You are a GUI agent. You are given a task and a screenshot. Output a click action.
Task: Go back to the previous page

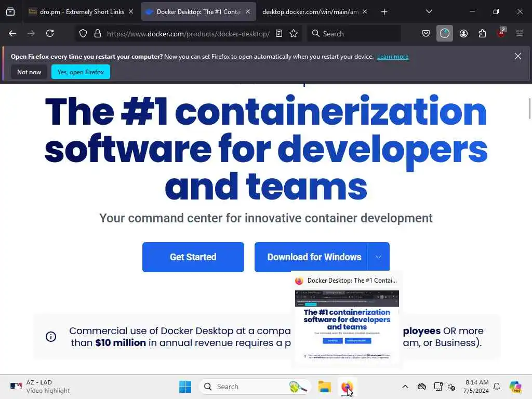coord(12,34)
